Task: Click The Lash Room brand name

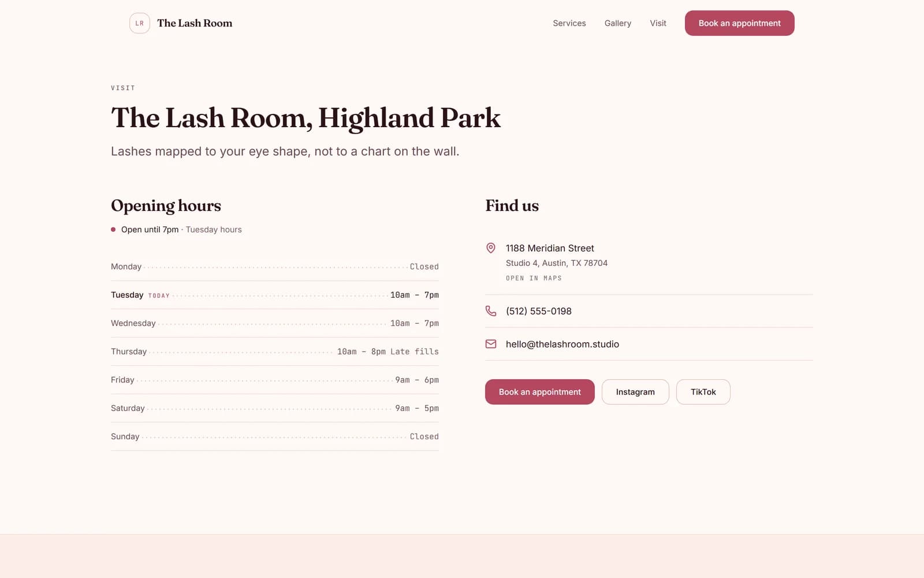Action: 195,23
